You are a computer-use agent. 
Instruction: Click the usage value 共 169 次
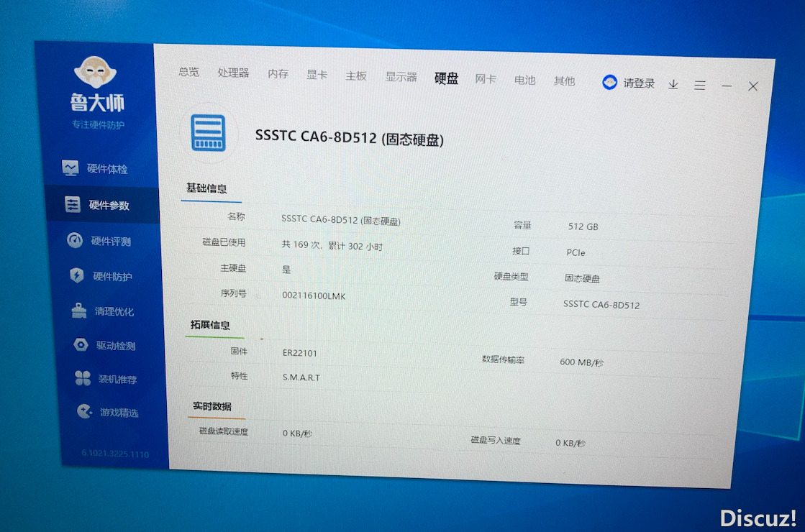pos(302,244)
